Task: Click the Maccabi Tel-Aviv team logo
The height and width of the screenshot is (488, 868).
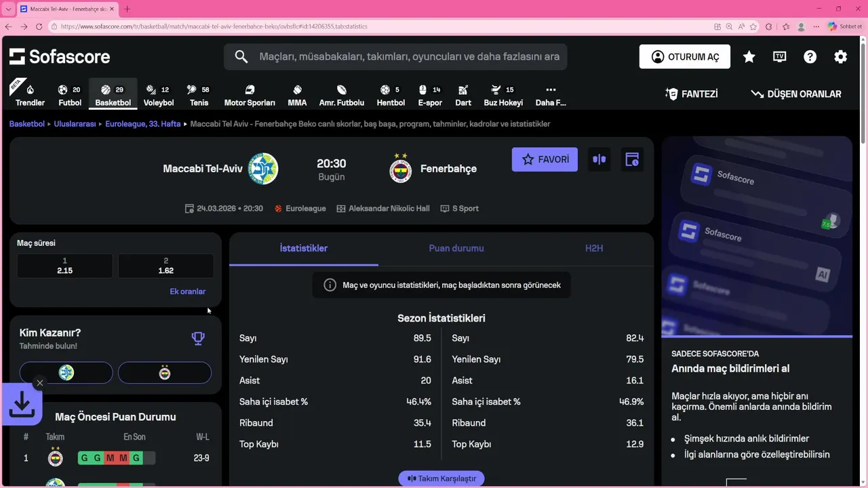Action: (263, 169)
